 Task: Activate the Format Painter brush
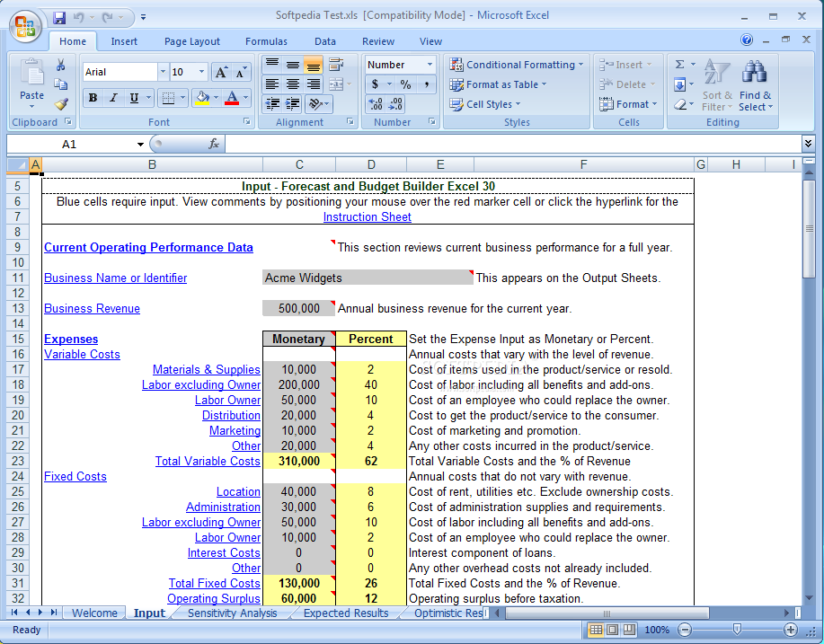(61, 104)
